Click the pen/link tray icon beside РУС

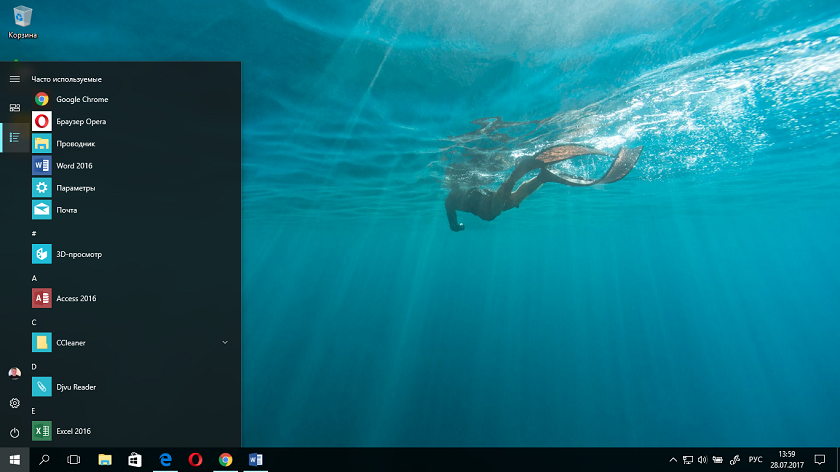point(735,460)
